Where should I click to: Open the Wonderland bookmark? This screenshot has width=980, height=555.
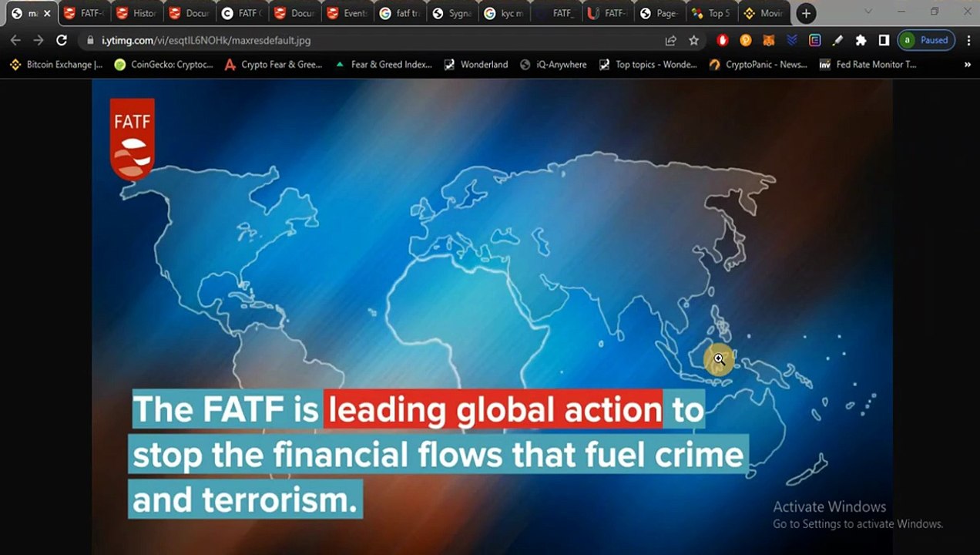[476, 65]
